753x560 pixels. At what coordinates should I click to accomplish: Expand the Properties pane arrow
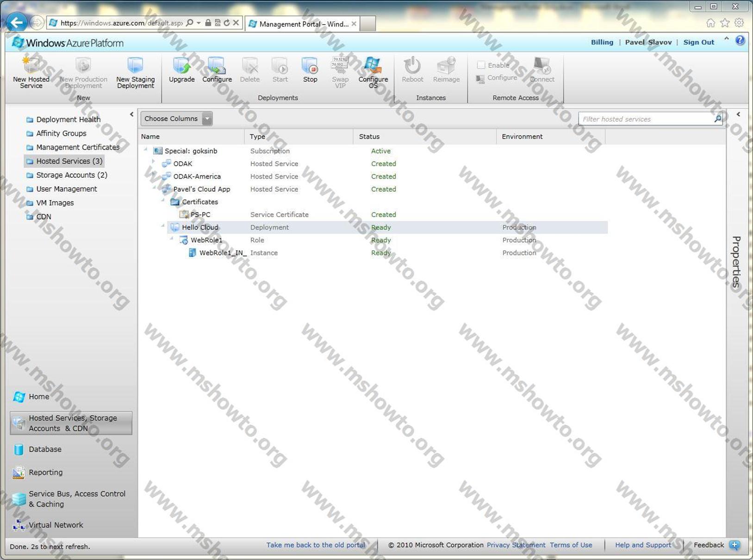(738, 114)
